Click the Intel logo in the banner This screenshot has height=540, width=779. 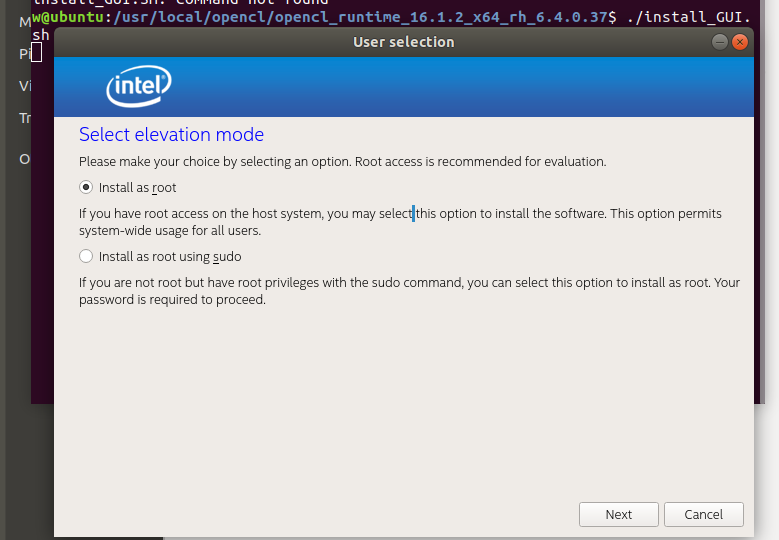click(138, 87)
